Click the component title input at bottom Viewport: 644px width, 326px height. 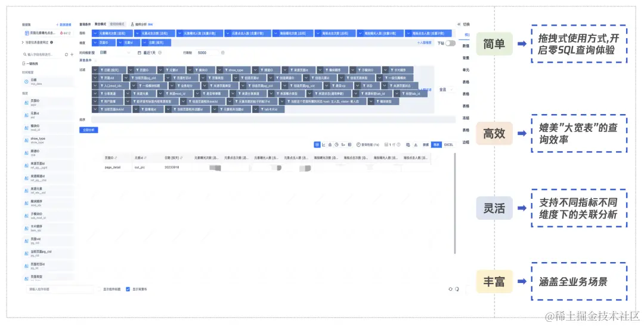coord(60,289)
